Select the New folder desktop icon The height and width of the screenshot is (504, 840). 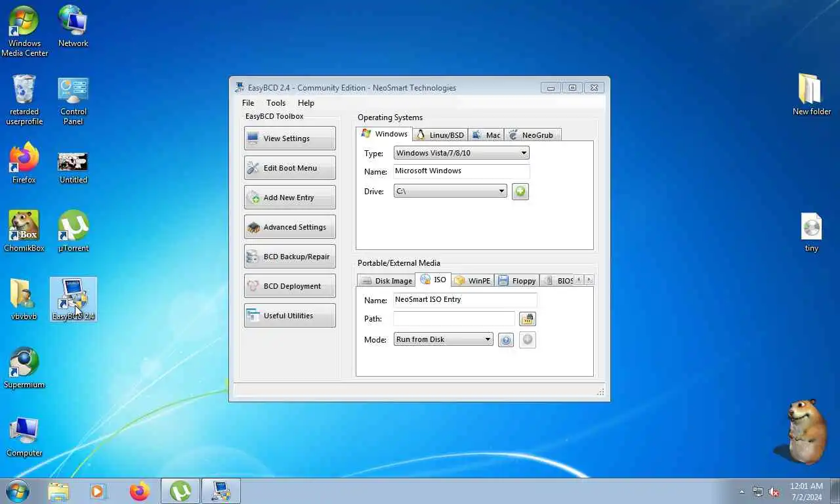[x=812, y=94]
